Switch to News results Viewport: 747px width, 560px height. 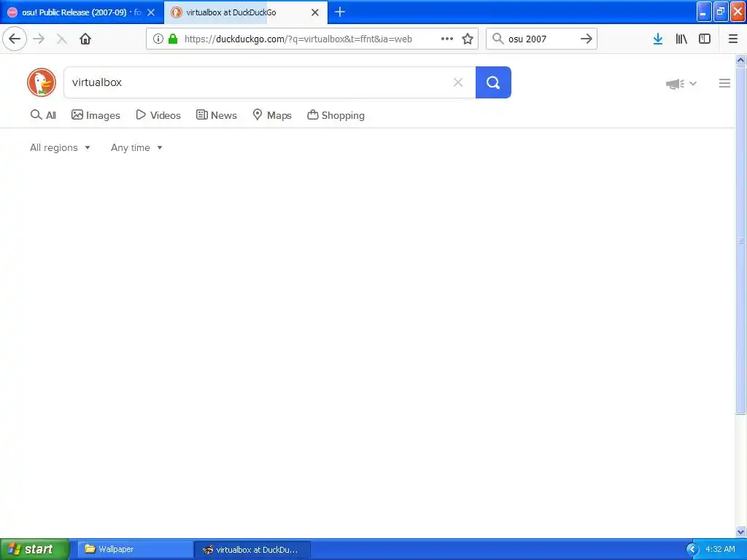click(x=217, y=114)
